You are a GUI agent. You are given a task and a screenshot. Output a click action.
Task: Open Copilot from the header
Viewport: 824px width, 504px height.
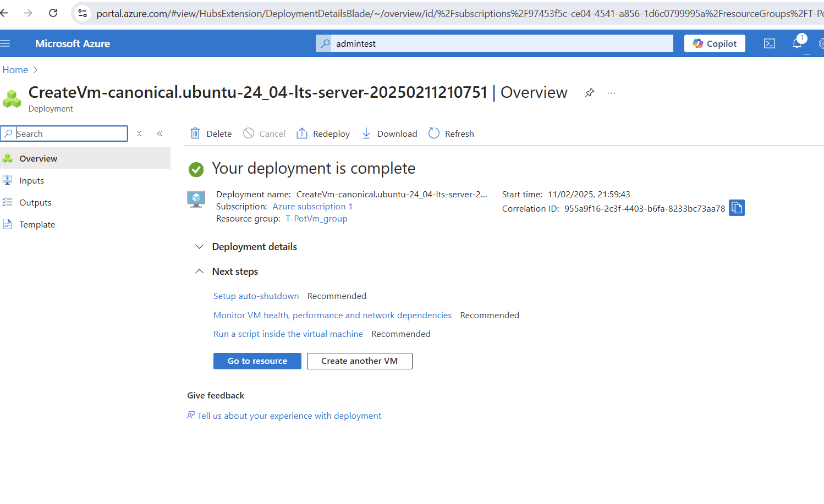point(715,43)
